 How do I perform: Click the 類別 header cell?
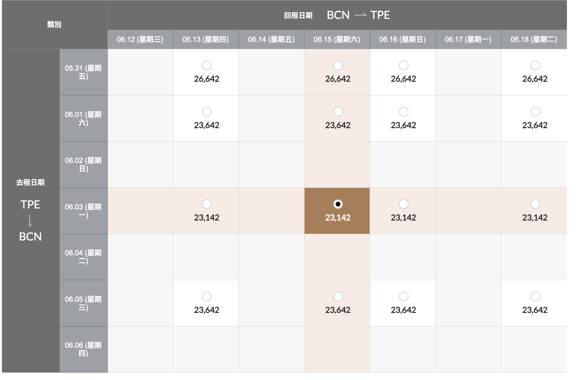[55, 24]
